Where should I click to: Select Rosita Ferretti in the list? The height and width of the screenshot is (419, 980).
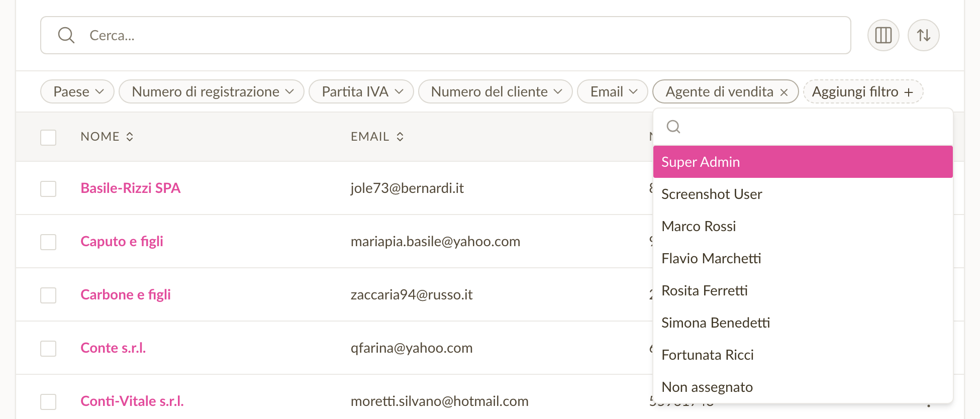click(803, 290)
